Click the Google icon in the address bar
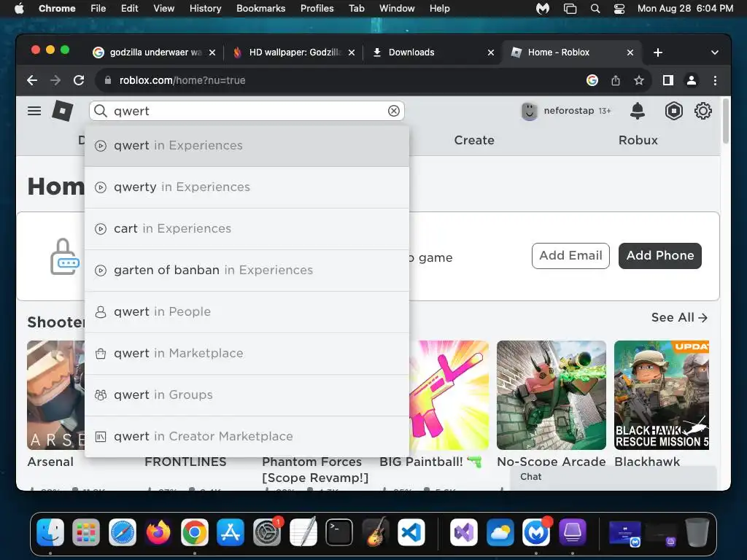This screenshot has width=747, height=560. click(592, 80)
